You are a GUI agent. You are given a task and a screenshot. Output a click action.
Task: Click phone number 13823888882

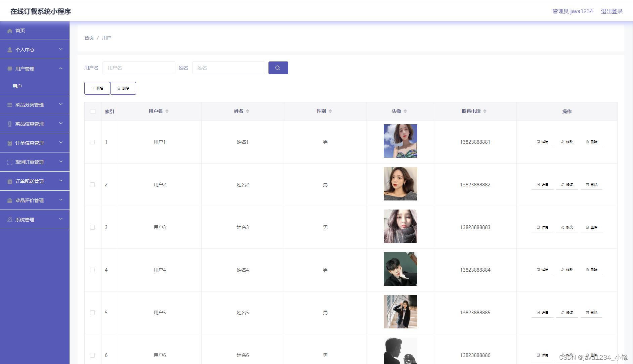(x=475, y=185)
